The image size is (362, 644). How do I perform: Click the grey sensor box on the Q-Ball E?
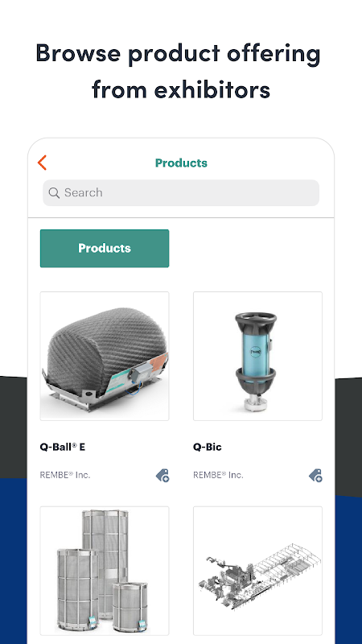pyautogui.click(x=139, y=370)
